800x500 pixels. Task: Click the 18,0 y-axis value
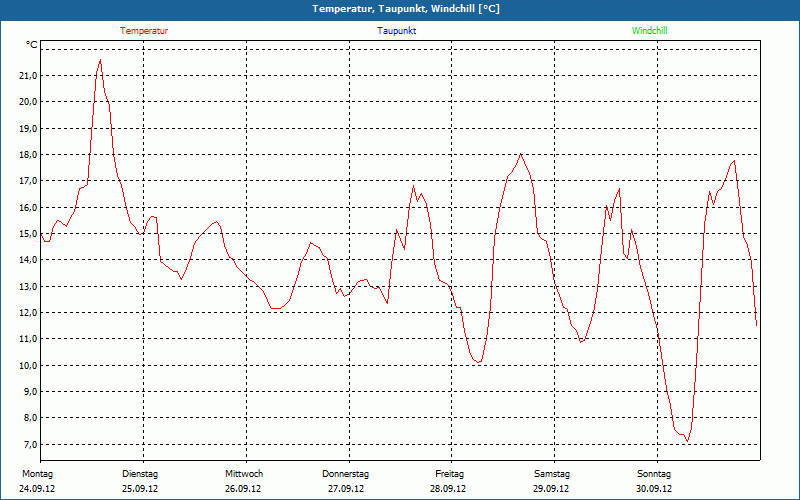click(x=29, y=155)
